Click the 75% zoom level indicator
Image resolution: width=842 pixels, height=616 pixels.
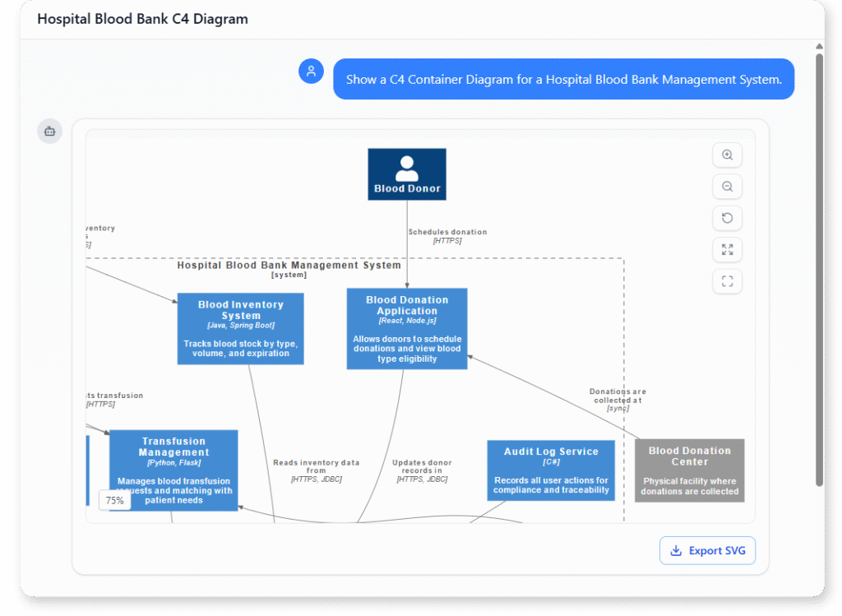(114, 500)
